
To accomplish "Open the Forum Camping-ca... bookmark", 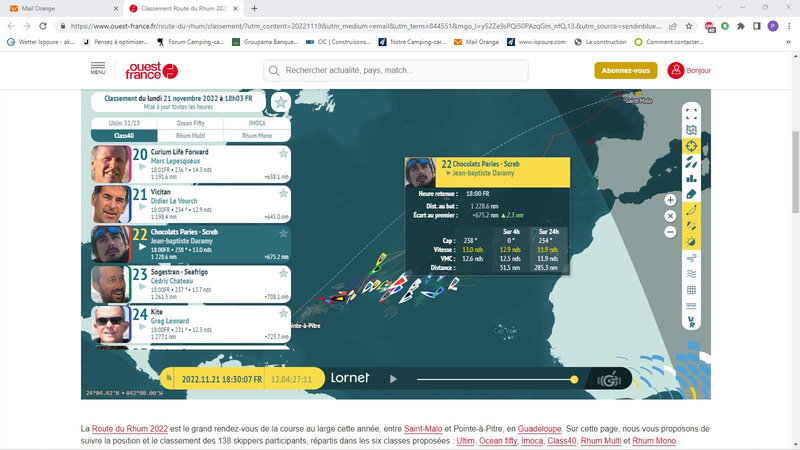I will pyautogui.click(x=190, y=42).
